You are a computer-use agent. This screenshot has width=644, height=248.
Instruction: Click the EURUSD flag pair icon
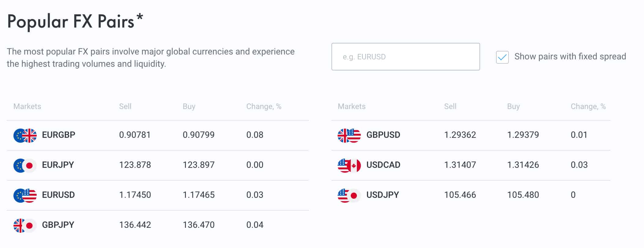pyautogui.click(x=25, y=195)
